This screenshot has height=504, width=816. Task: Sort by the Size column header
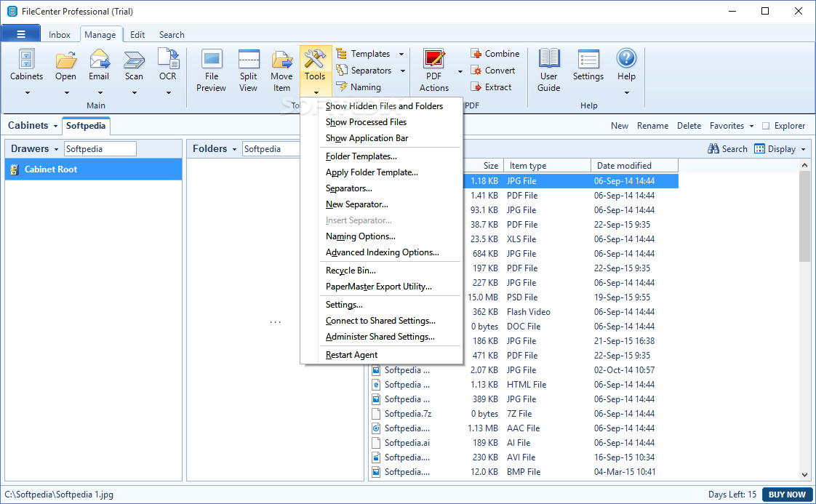[x=484, y=166]
